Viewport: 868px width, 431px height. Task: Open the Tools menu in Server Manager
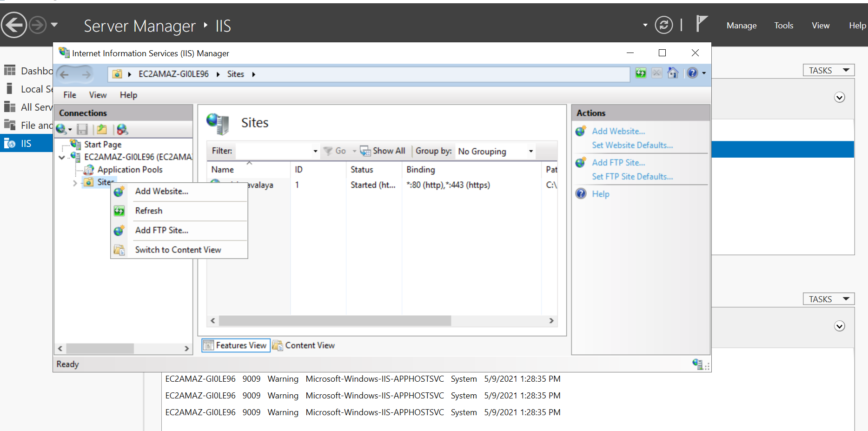pos(783,26)
